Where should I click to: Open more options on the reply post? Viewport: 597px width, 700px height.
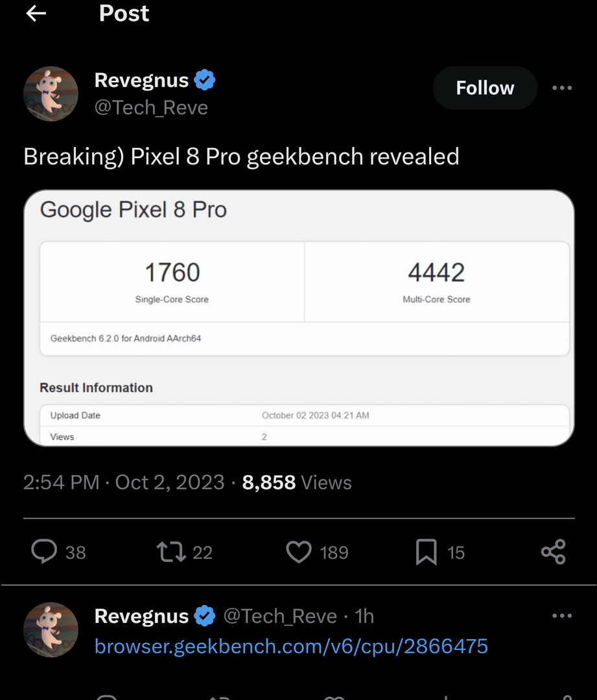(561, 616)
